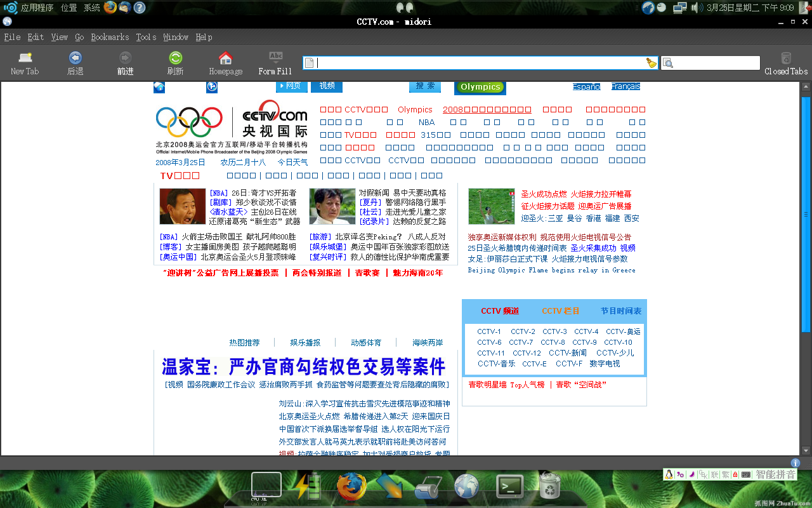The width and height of the screenshot is (812, 508).
Task: Open the View menu
Action: 60,37
